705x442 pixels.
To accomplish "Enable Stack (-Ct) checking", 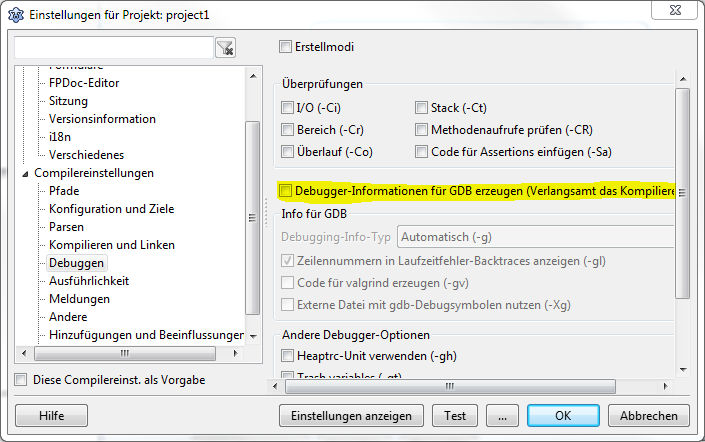I will (x=422, y=107).
